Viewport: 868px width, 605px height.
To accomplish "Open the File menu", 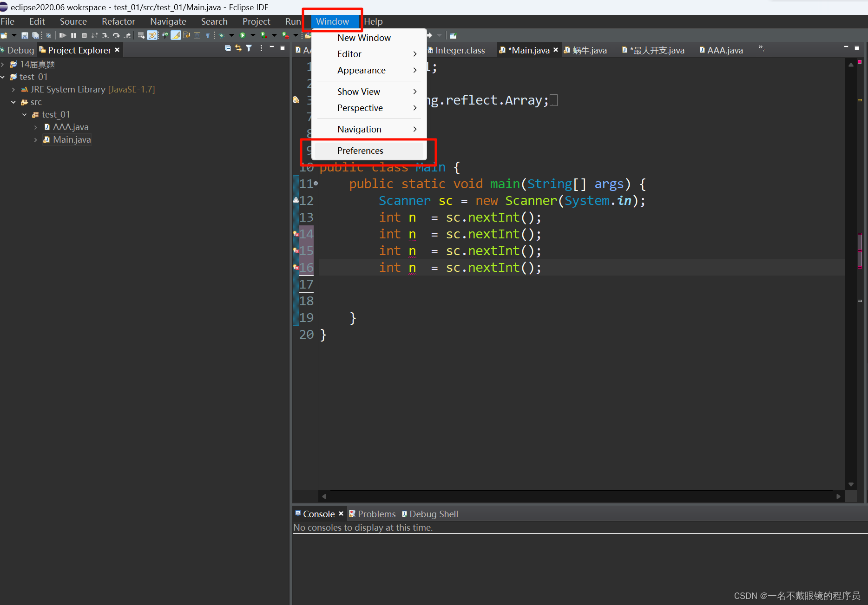I will tap(7, 21).
